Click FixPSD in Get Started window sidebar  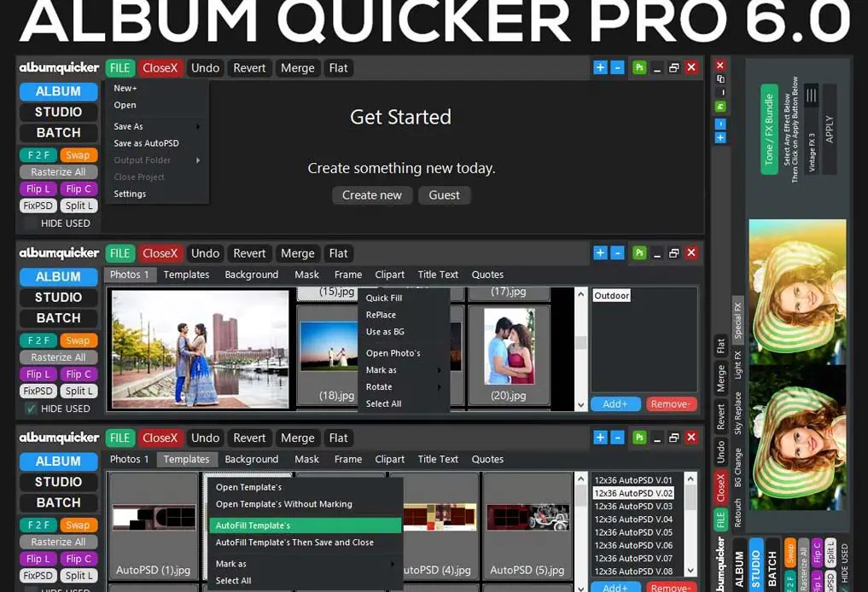point(38,206)
